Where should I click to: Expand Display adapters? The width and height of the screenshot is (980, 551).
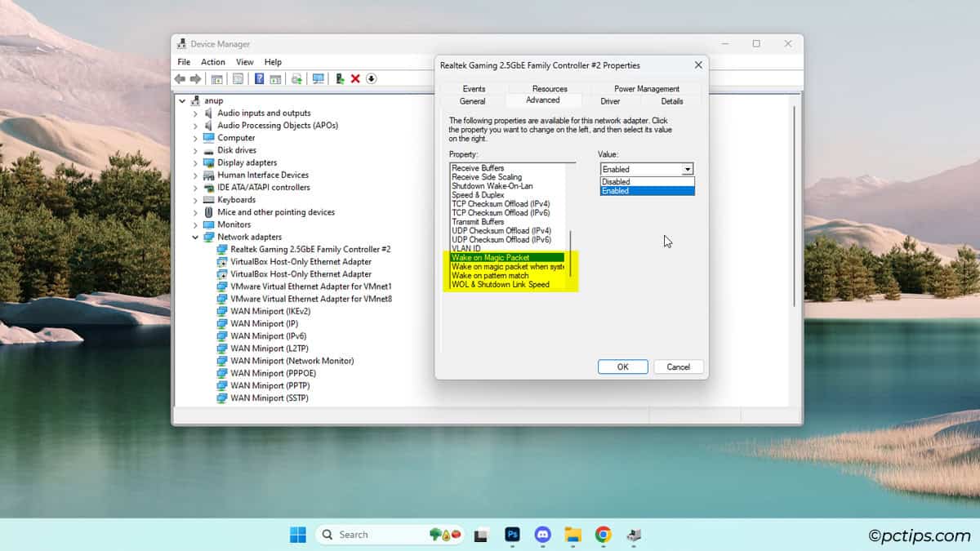[195, 162]
